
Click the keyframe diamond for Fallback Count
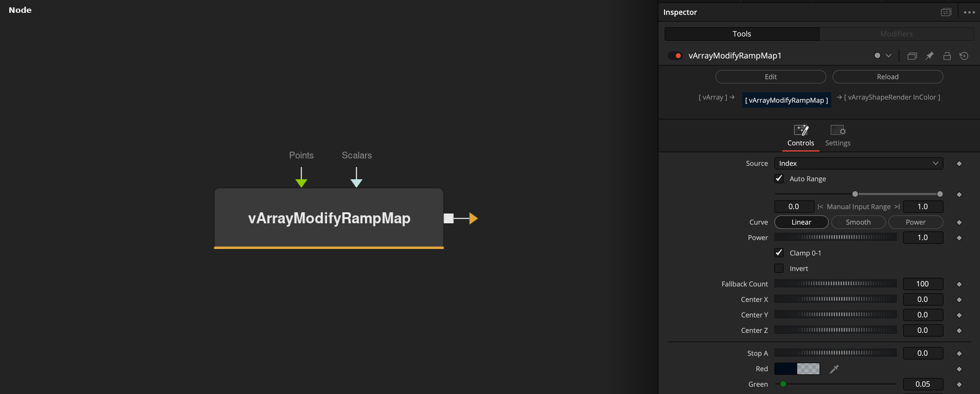tap(959, 284)
